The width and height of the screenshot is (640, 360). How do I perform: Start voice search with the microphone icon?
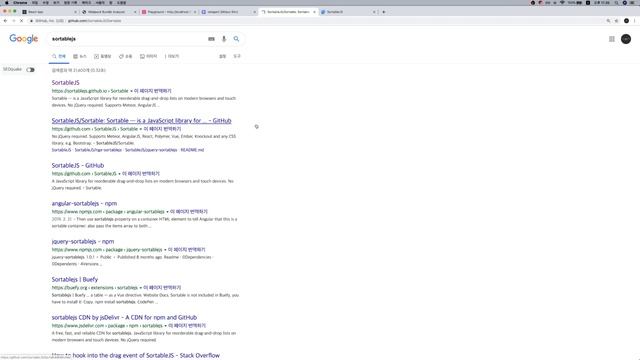(x=224, y=39)
